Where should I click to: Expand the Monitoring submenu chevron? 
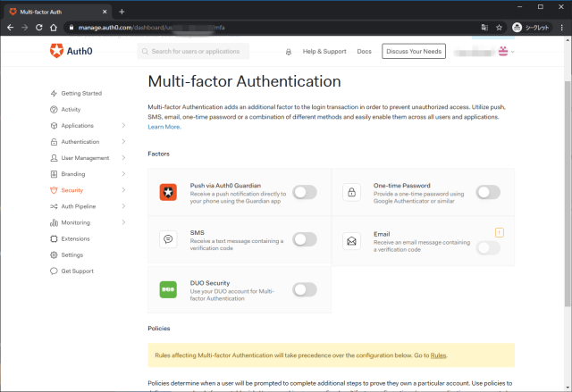[x=123, y=222]
